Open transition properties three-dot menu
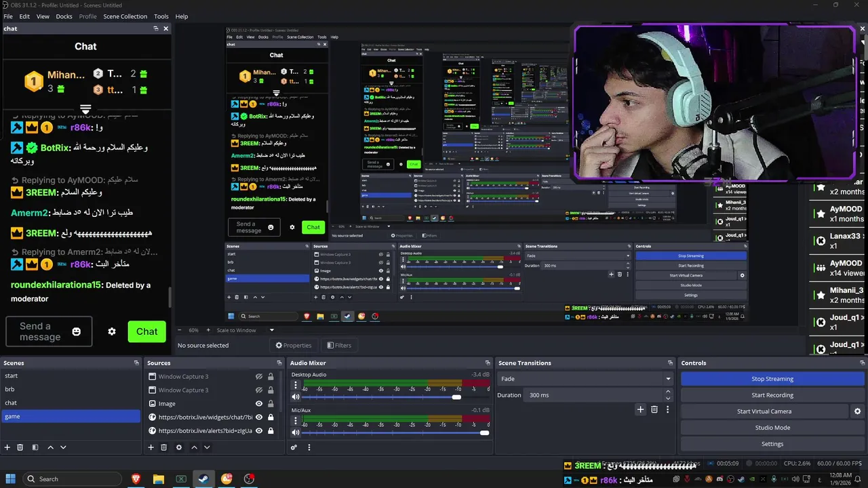 (x=668, y=409)
